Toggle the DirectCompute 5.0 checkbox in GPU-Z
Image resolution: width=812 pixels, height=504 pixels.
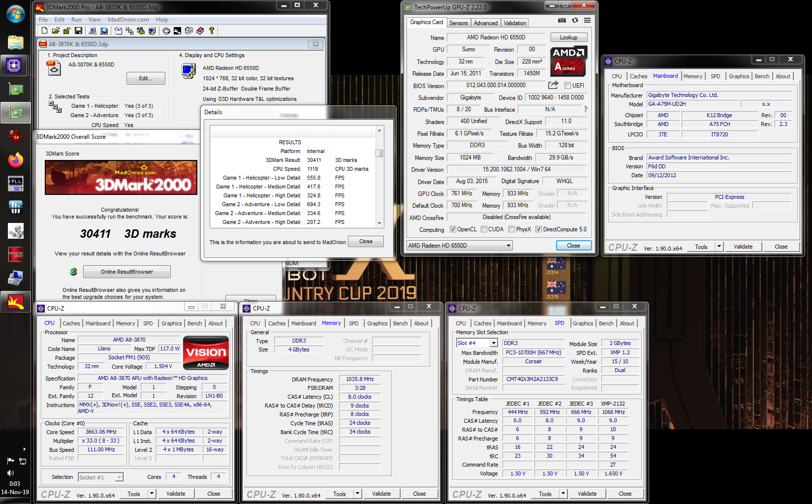tap(538, 229)
